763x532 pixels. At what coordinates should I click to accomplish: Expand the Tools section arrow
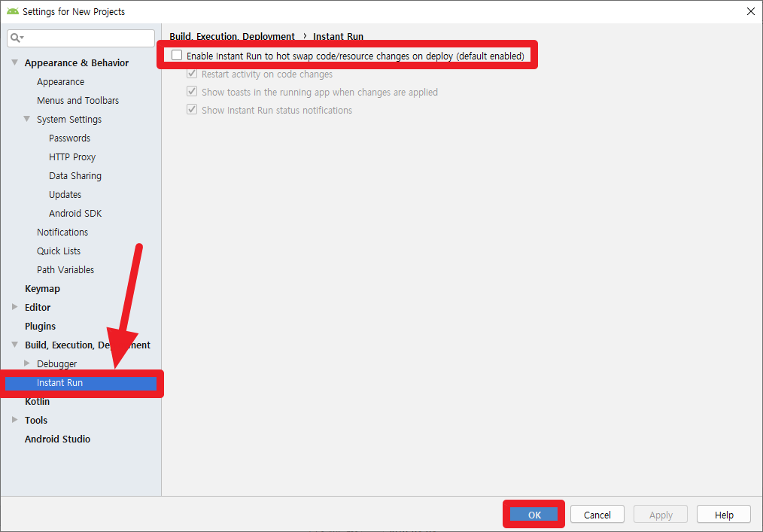coord(14,420)
